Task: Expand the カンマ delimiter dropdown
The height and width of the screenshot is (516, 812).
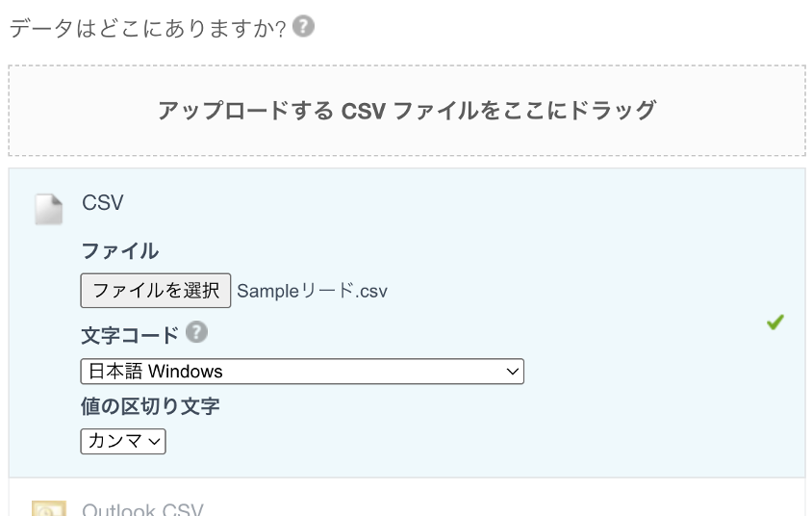Action: (123, 442)
